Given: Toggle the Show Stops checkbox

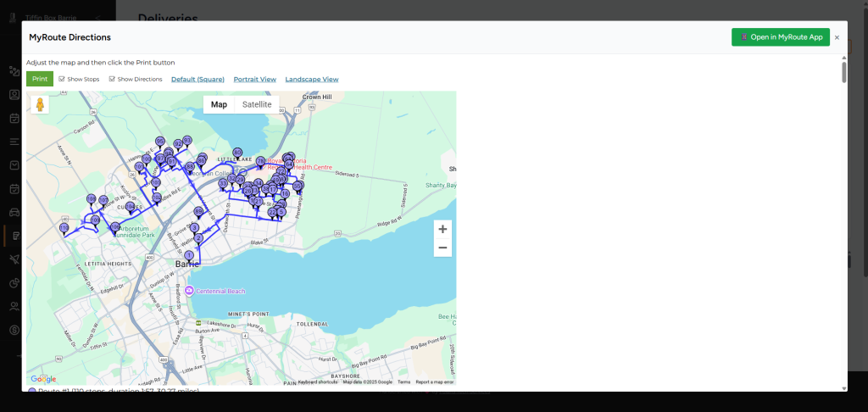Looking at the screenshot, I should click(62, 79).
